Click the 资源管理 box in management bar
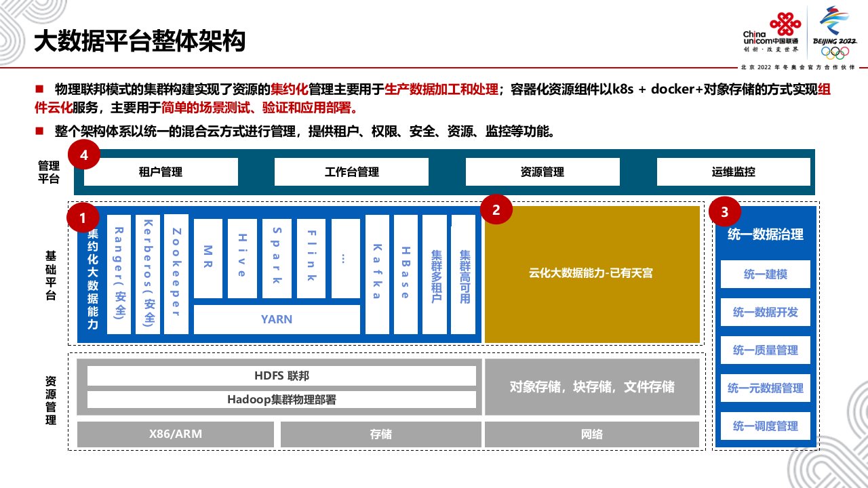 pyautogui.click(x=542, y=172)
